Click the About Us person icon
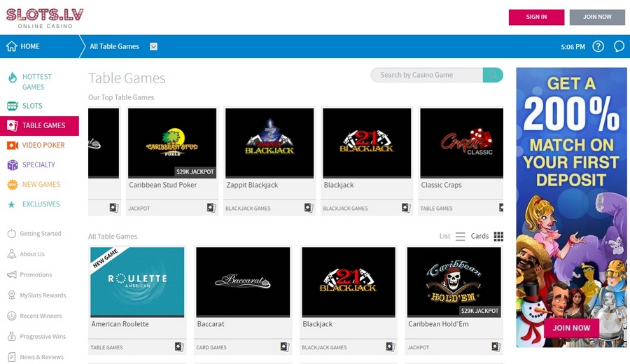630x364 pixels. pyautogui.click(x=12, y=254)
